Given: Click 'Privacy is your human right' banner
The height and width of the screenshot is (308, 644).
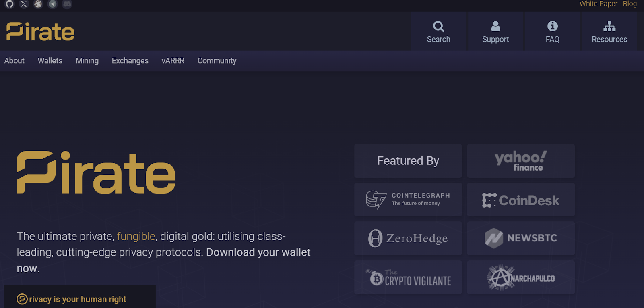Looking at the screenshot, I should [80, 297].
